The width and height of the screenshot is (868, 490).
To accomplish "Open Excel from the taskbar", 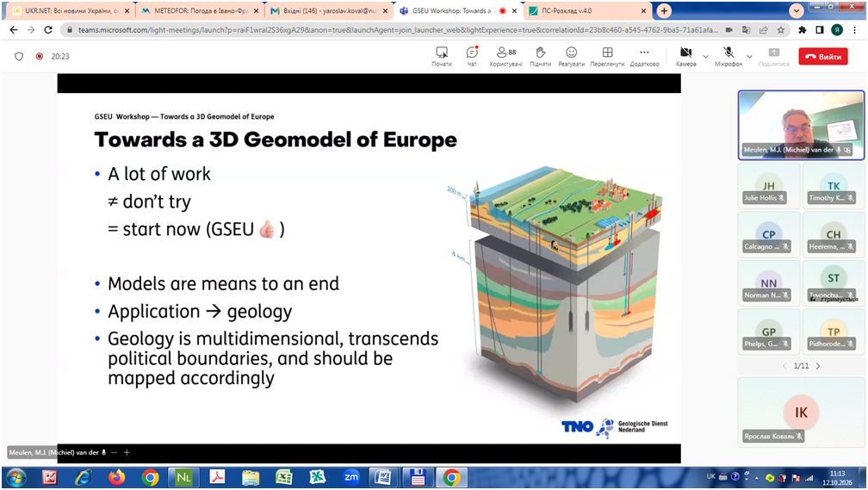I will coord(283,477).
